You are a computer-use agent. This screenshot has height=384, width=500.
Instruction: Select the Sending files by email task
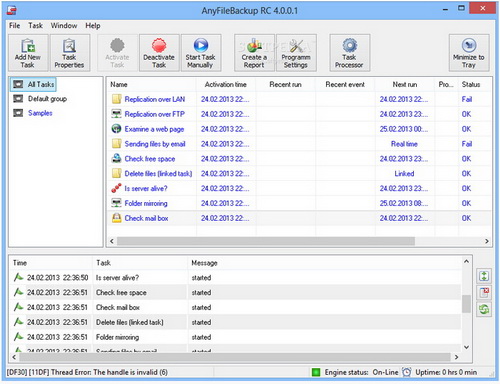point(155,144)
